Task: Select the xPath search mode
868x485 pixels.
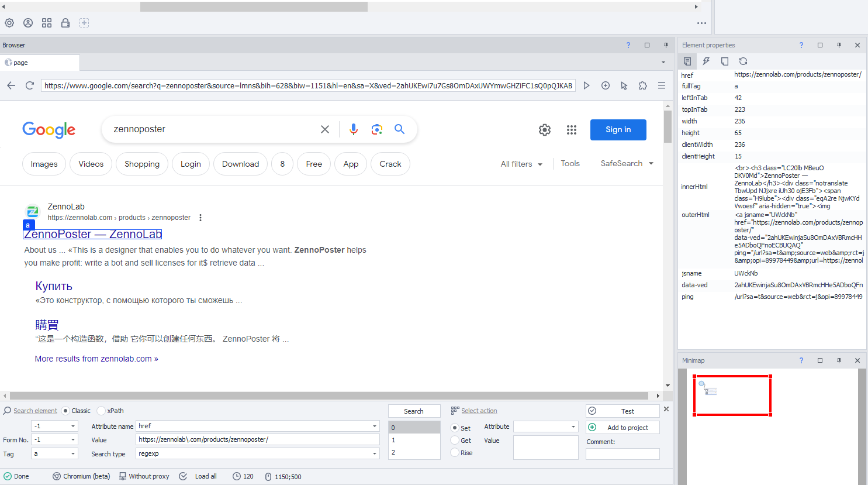Action: click(x=110, y=411)
